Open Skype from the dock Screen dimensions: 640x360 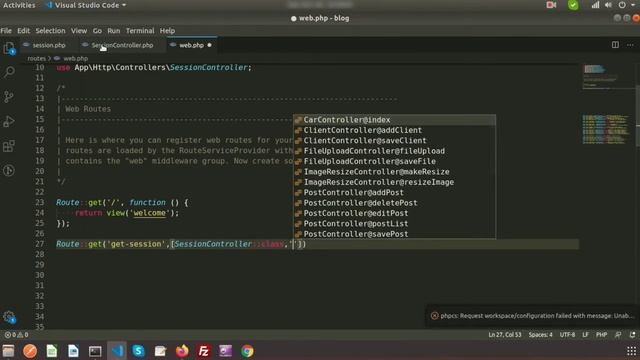[x=138, y=351]
